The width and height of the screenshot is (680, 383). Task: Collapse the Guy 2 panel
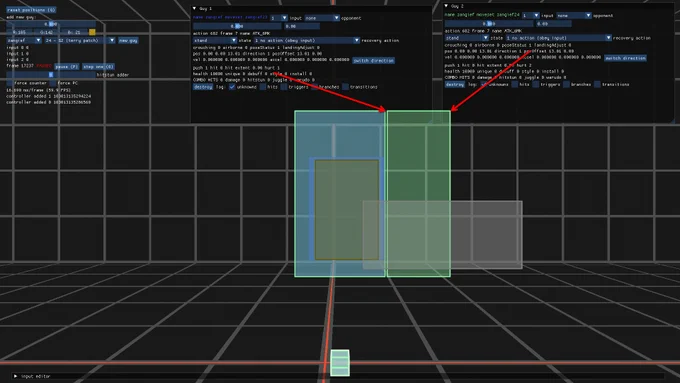(x=446, y=6)
